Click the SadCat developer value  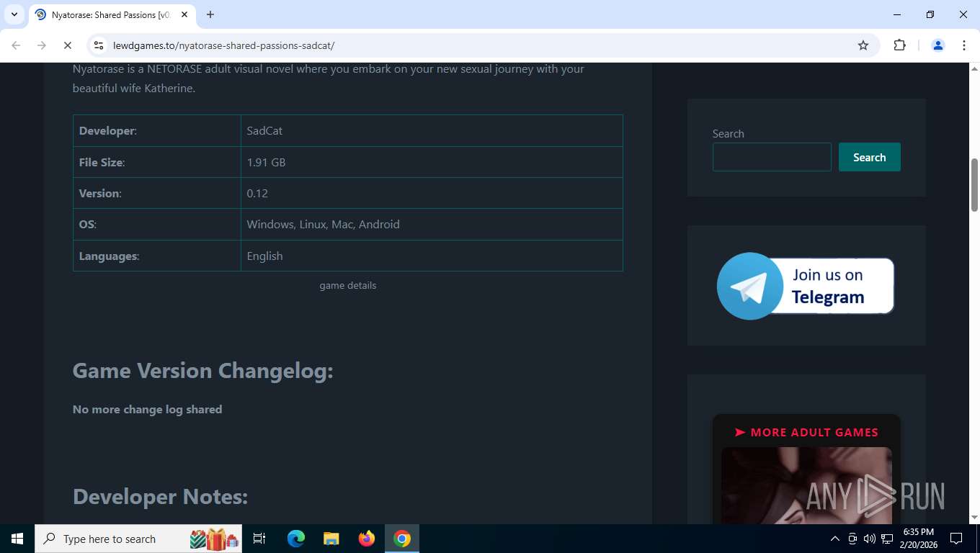[264, 131]
